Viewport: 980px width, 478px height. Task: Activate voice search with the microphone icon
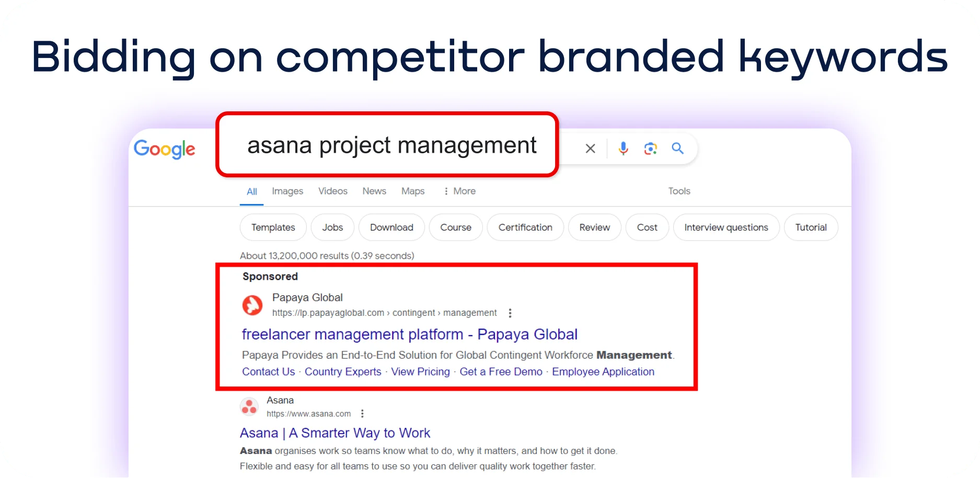pyautogui.click(x=622, y=149)
